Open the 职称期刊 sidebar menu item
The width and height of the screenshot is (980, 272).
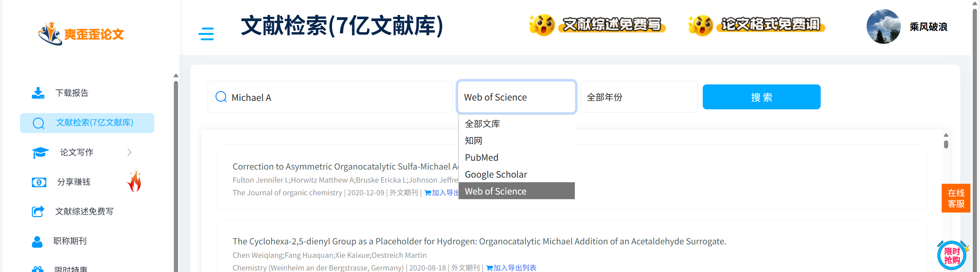pyautogui.click(x=70, y=241)
